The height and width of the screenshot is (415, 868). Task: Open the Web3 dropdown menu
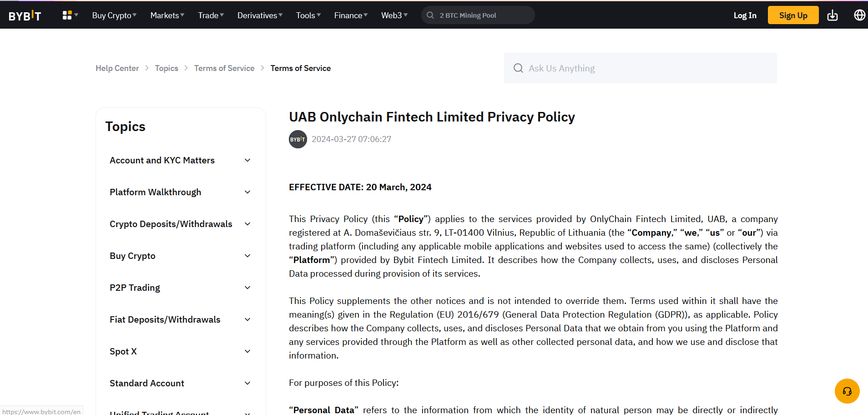(394, 15)
